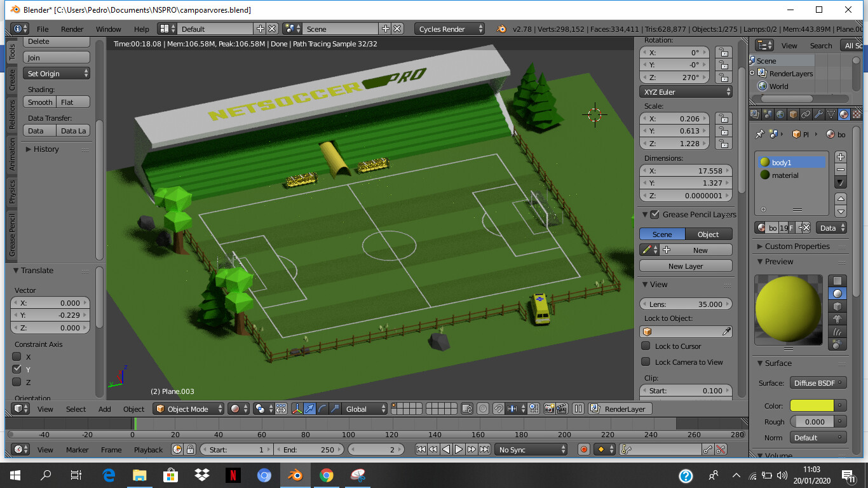The width and height of the screenshot is (868, 488).
Task: Click the New Layer button
Action: [x=685, y=266]
